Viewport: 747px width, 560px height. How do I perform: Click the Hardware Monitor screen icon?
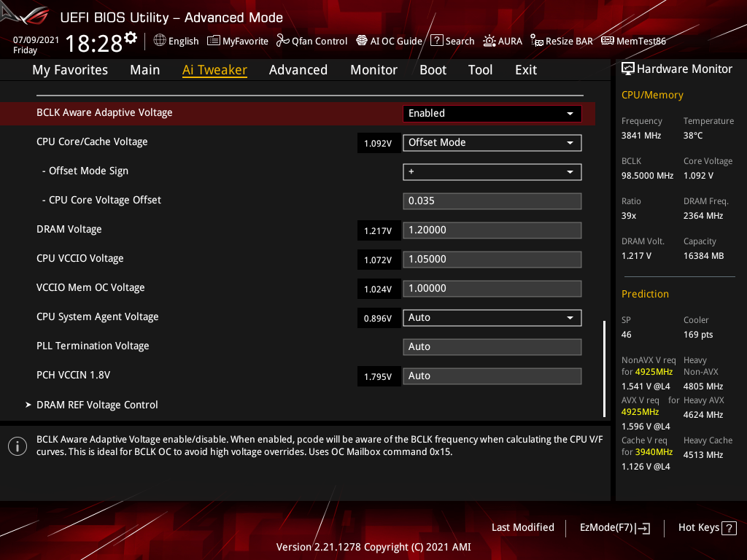click(x=628, y=69)
